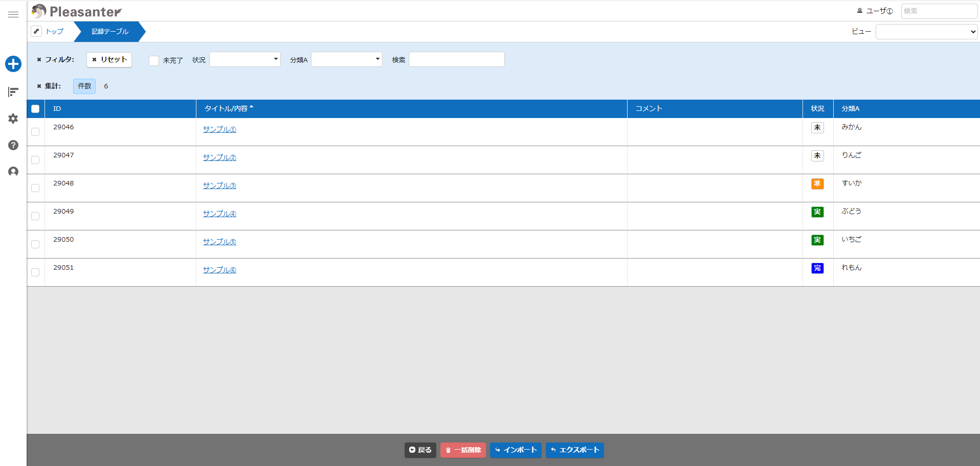Open the サンプル④ record link
The height and width of the screenshot is (466, 980).
pyautogui.click(x=219, y=214)
